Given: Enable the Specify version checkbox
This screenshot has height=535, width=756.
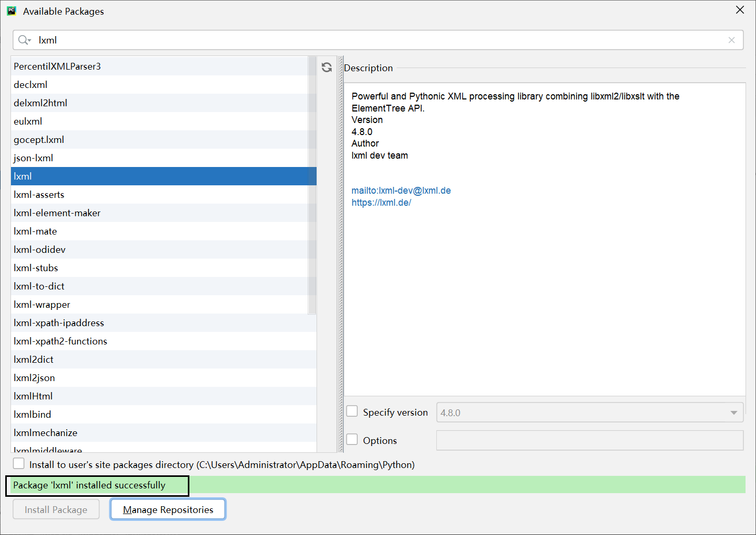Looking at the screenshot, I should pos(352,411).
